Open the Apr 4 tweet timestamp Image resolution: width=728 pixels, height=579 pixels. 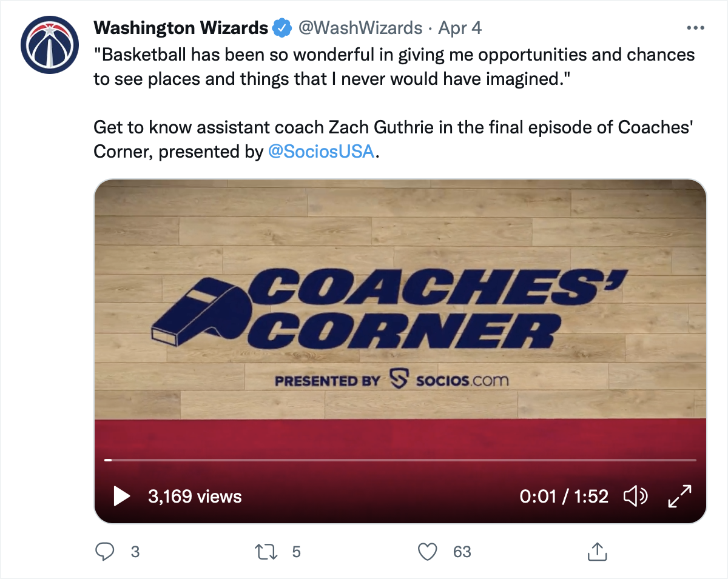pyautogui.click(x=460, y=28)
